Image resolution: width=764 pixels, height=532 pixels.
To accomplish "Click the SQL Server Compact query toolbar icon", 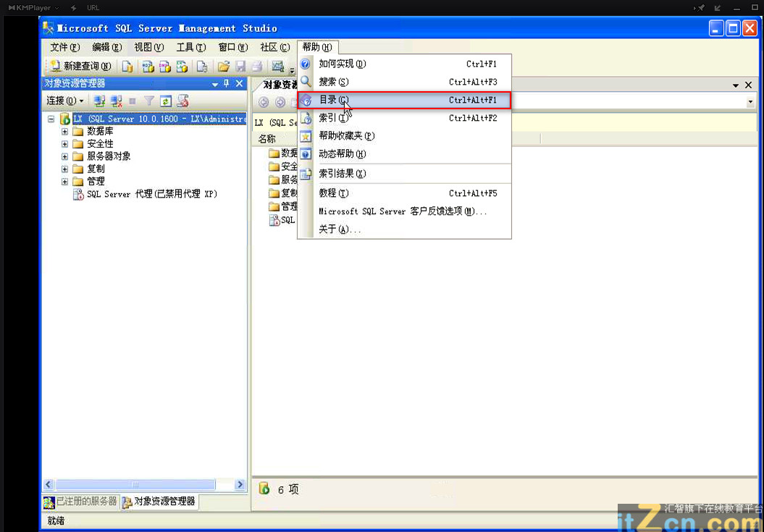I will tap(202, 67).
